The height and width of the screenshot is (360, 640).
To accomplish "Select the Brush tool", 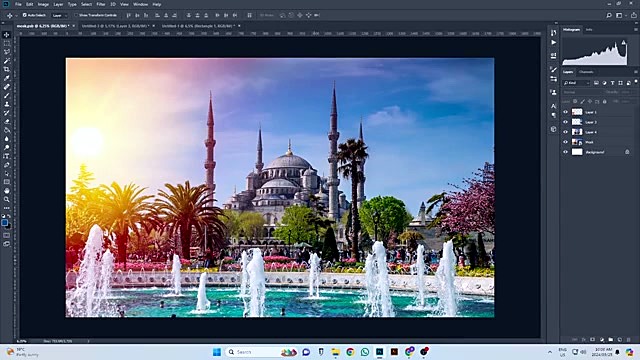I will [7, 96].
